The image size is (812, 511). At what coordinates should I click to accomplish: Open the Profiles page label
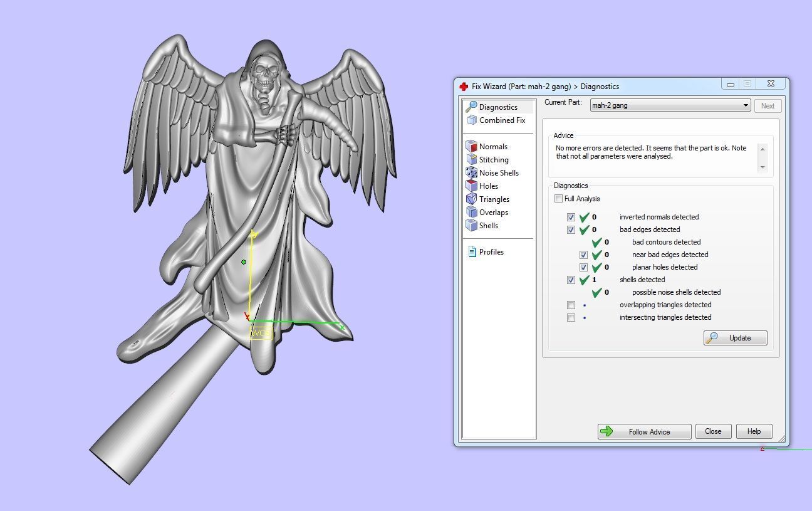[x=491, y=252]
